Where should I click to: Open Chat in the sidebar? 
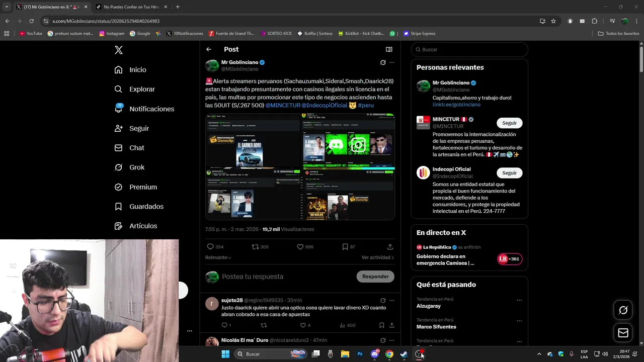pos(129,148)
